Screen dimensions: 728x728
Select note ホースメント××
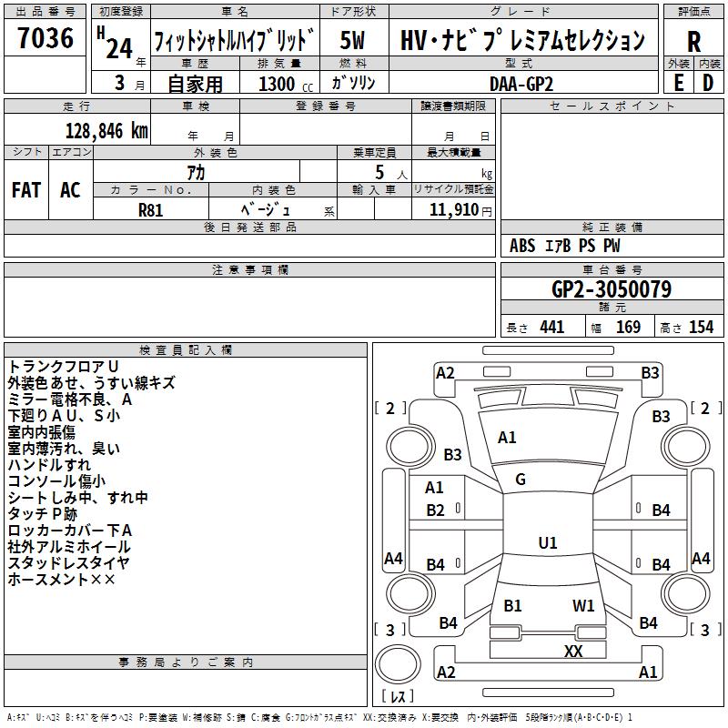[x=61, y=580]
